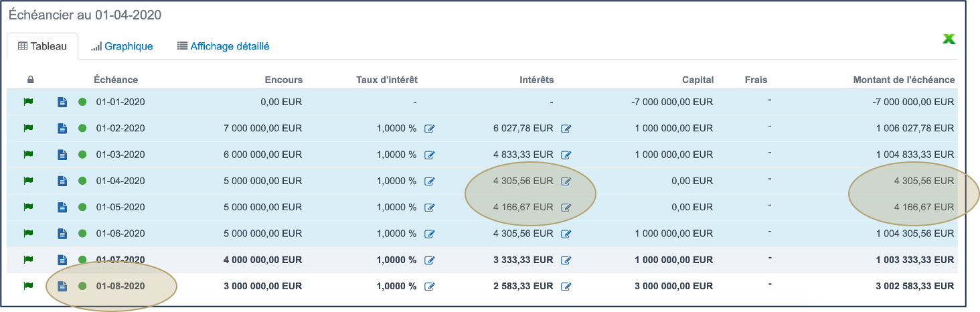Image resolution: width=980 pixels, height=312 pixels.
Task: Select the 01-07-2020 due date cell
Action: 120,260
